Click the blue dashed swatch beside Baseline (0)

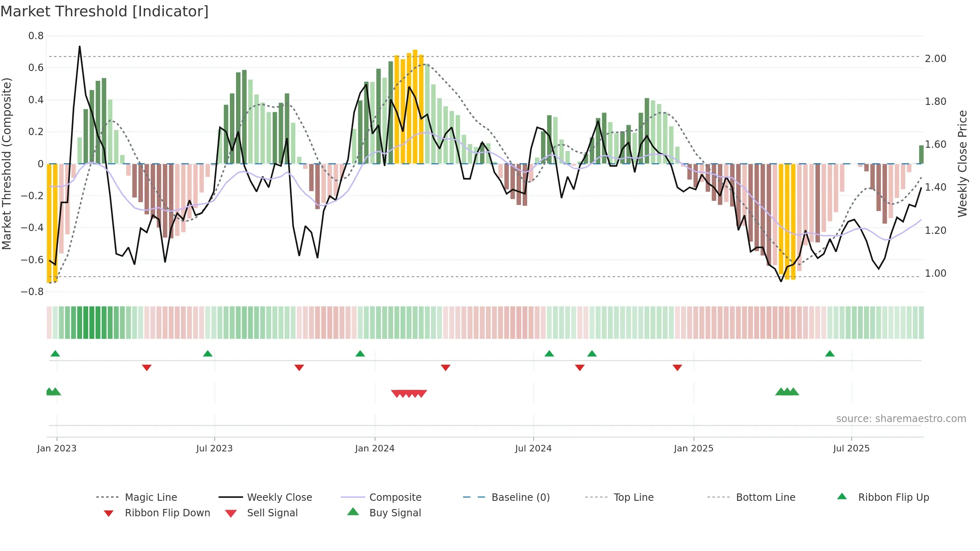474,497
